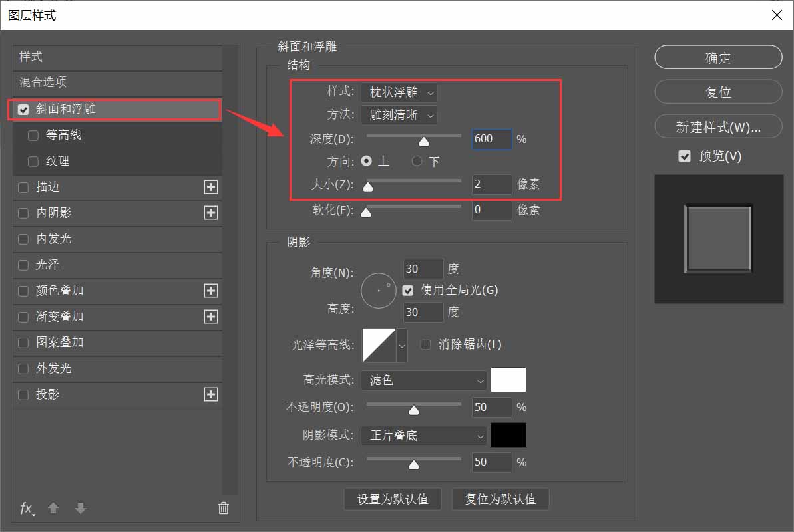794x532 pixels.
Task: Open the 光泽等高线 picker dropdown
Action: tap(402, 345)
